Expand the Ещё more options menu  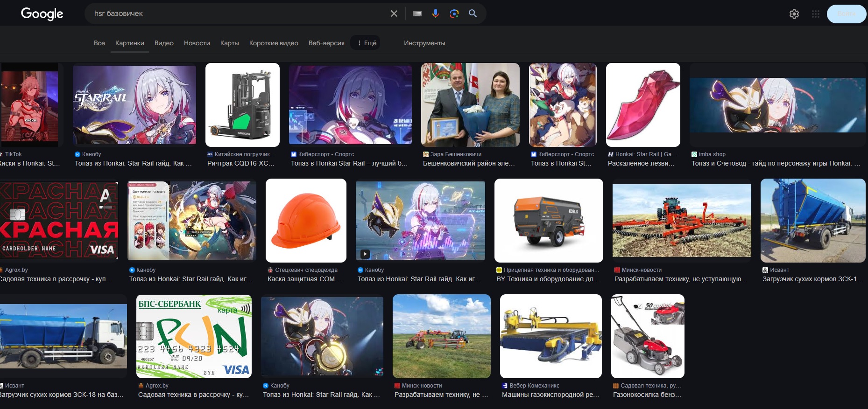tap(366, 43)
